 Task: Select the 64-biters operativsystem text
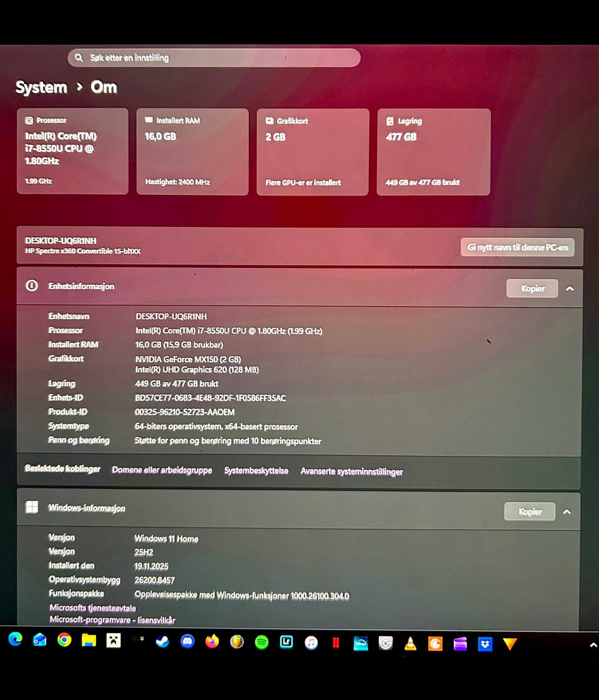tap(217, 426)
